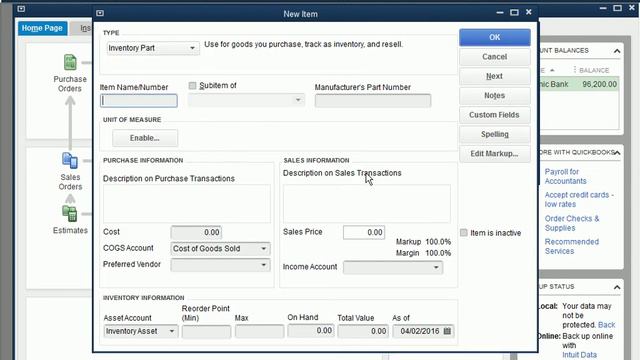Image resolution: width=640 pixels, height=360 pixels.
Task: Switch to Home Page tab
Action: (x=42, y=28)
